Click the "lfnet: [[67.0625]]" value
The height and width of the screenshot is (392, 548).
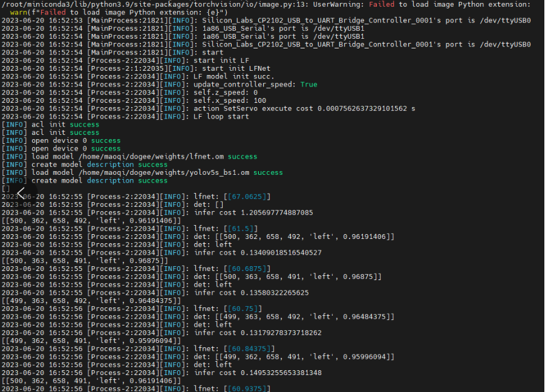[x=232, y=197]
